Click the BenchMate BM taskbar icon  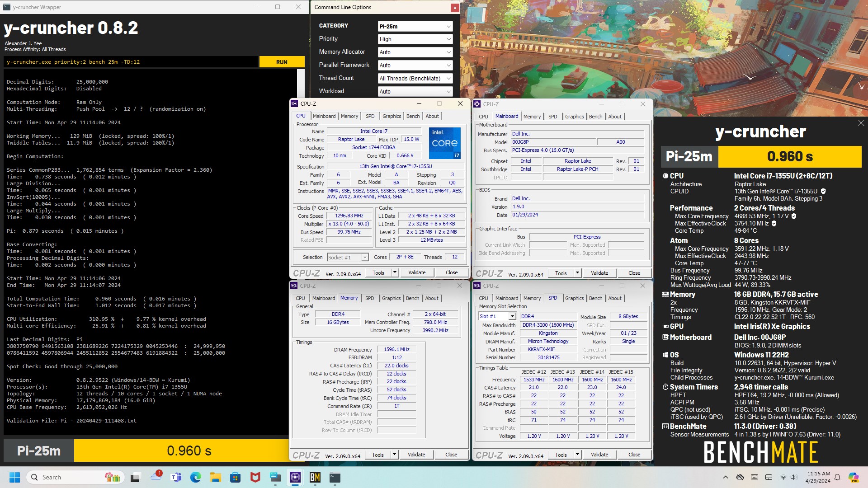click(315, 477)
